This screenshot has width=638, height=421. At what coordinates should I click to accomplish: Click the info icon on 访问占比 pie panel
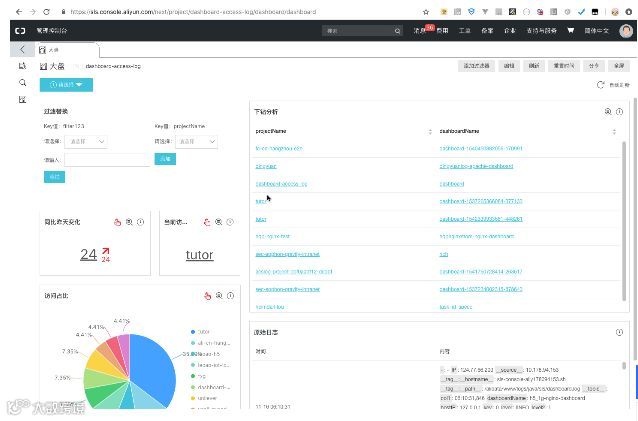(230, 296)
